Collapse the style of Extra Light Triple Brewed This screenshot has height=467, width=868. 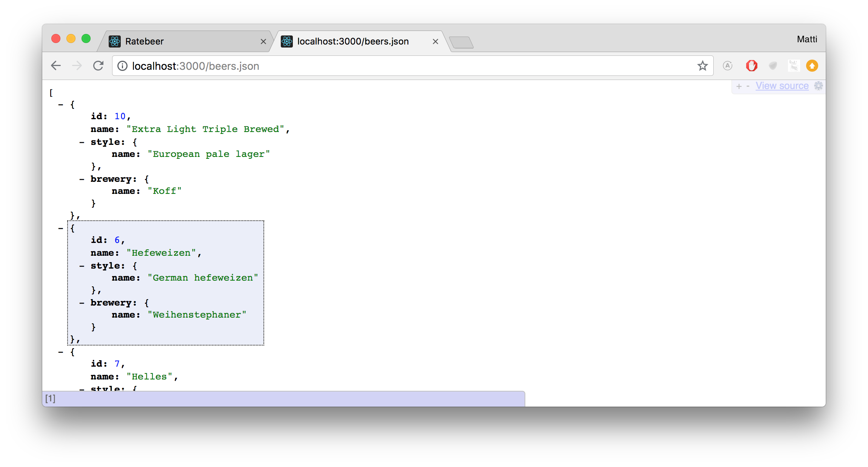[x=82, y=143]
